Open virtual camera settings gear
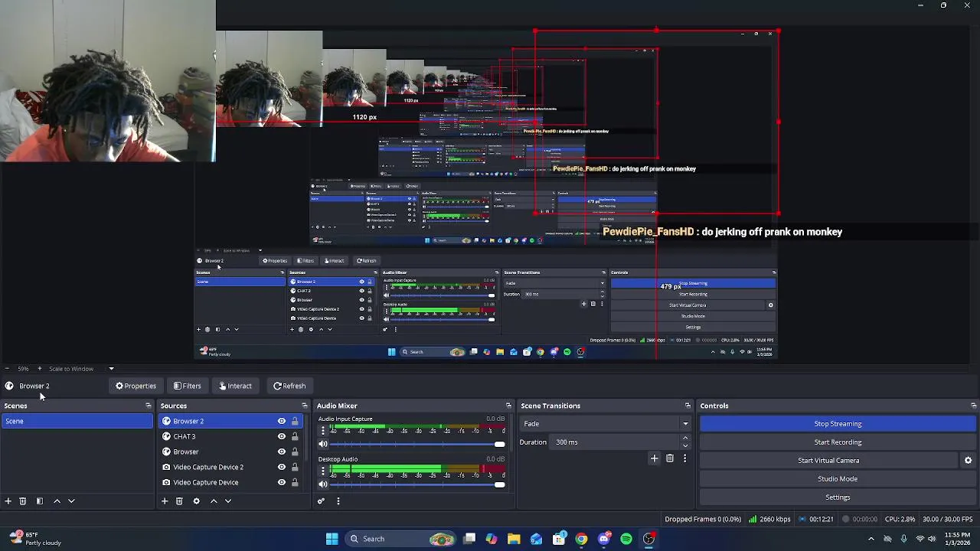Image resolution: width=980 pixels, height=551 pixels. tap(968, 461)
